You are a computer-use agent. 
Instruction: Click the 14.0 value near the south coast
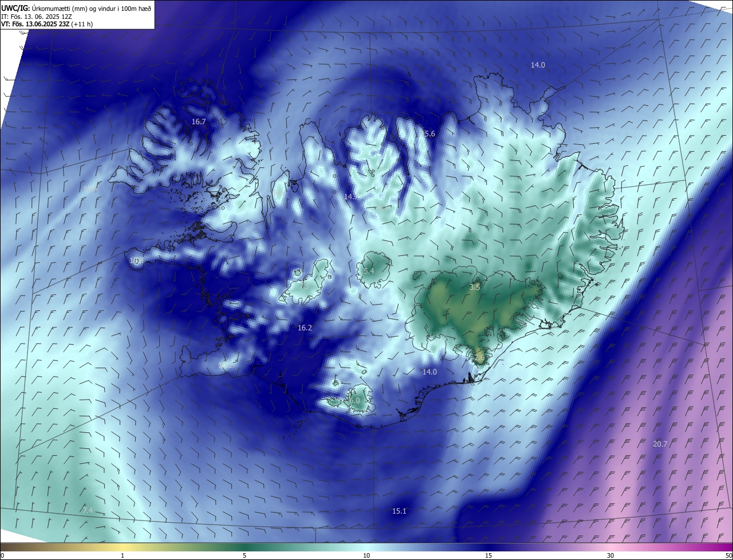pos(429,372)
